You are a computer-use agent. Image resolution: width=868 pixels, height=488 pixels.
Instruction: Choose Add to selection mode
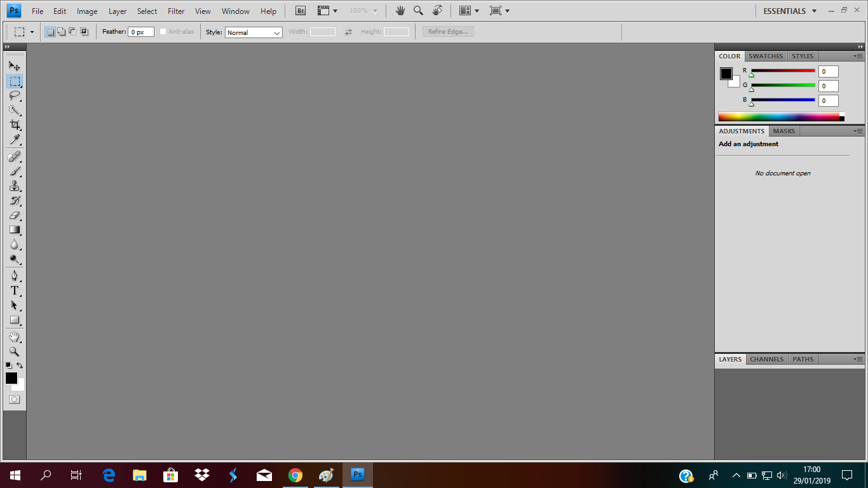click(62, 32)
